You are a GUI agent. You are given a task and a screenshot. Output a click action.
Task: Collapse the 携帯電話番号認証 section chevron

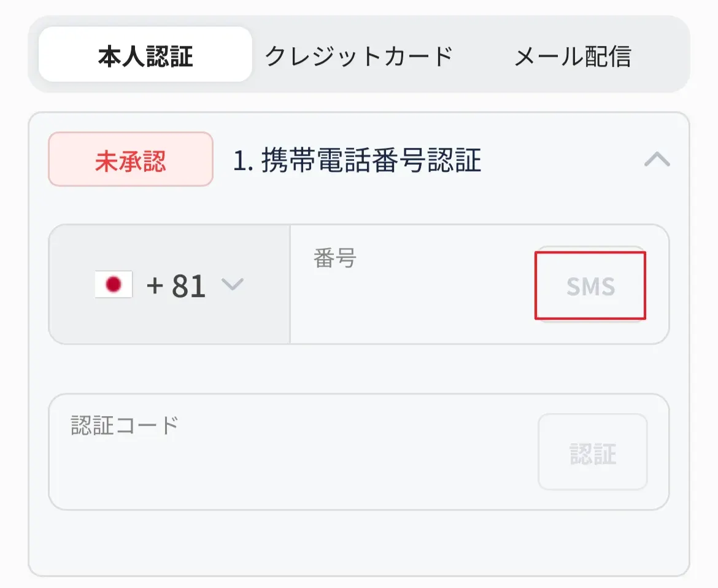coord(657,160)
